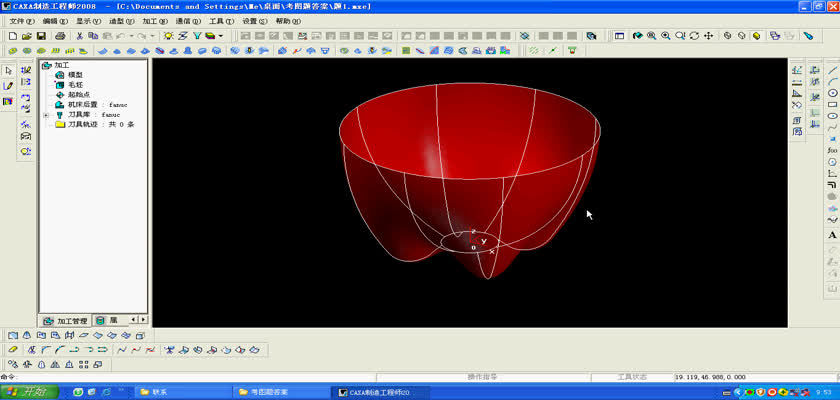Open the 考图题答案 taskbar folder
Image resolution: width=840 pixels, height=400 pixels.
282,392
